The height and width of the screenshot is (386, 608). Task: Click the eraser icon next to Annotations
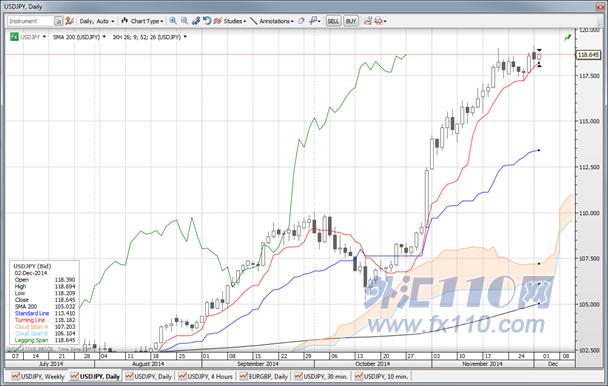coord(301,21)
